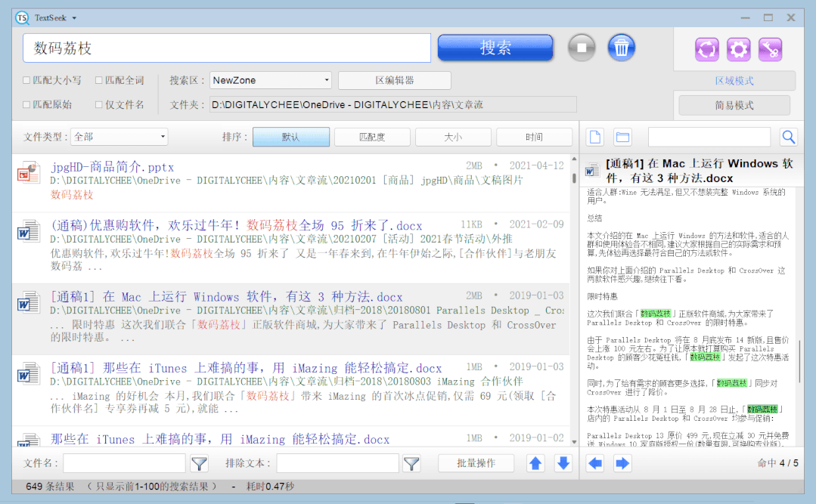
Task: Click the license key icon
Action: (x=770, y=48)
